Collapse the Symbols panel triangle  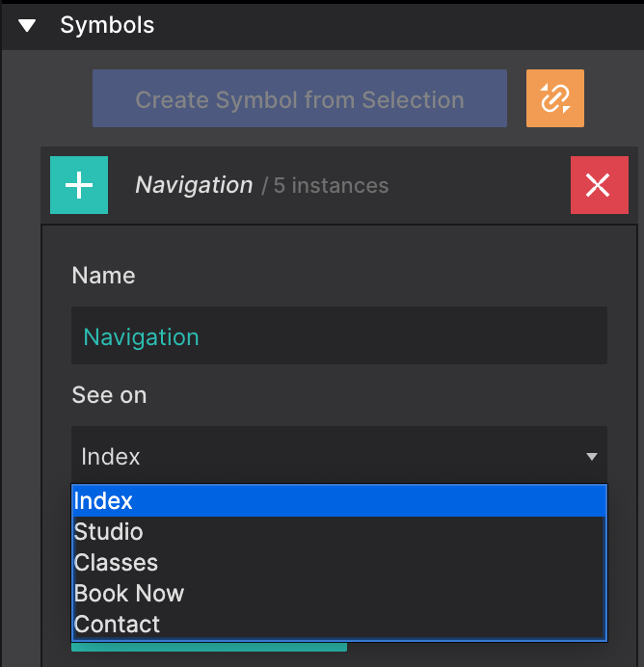[x=27, y=25]
